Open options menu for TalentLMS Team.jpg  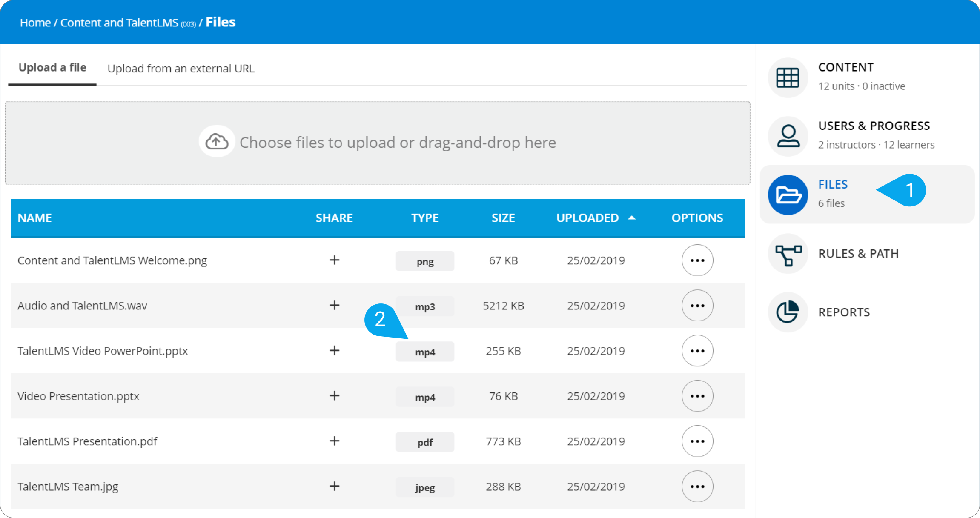click(x=697, y=486)
